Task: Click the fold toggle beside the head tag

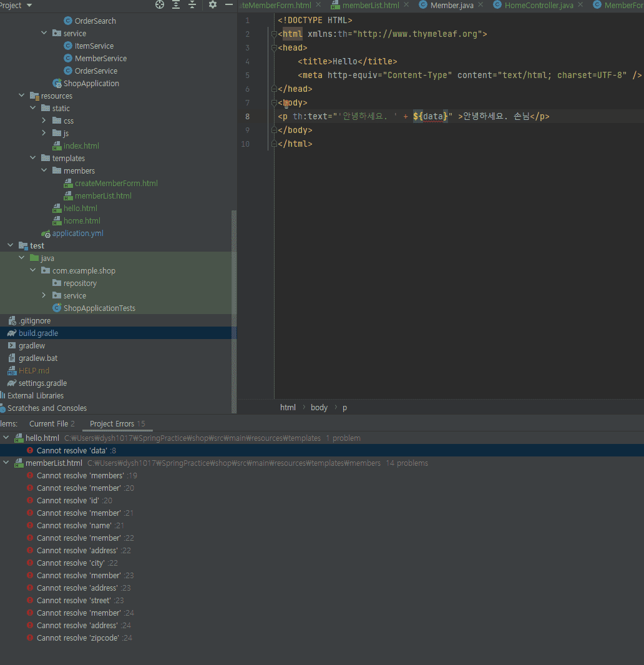Action: point(275,47)
